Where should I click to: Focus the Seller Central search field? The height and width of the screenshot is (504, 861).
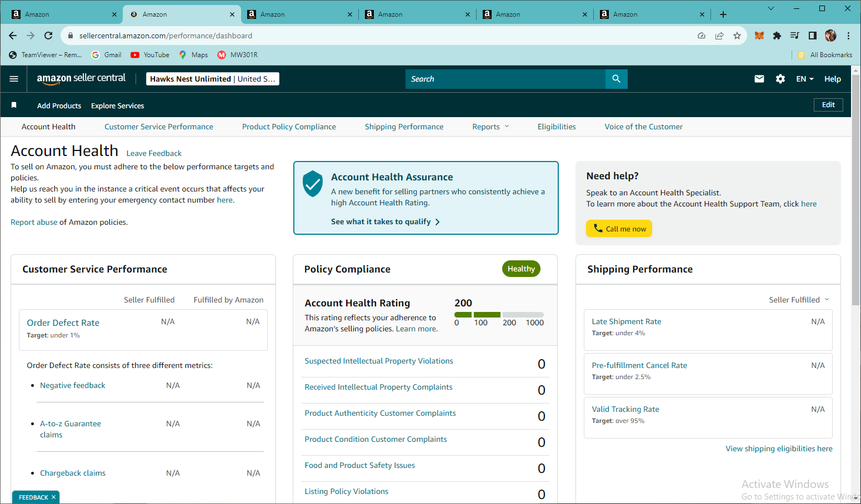point(505,79)
